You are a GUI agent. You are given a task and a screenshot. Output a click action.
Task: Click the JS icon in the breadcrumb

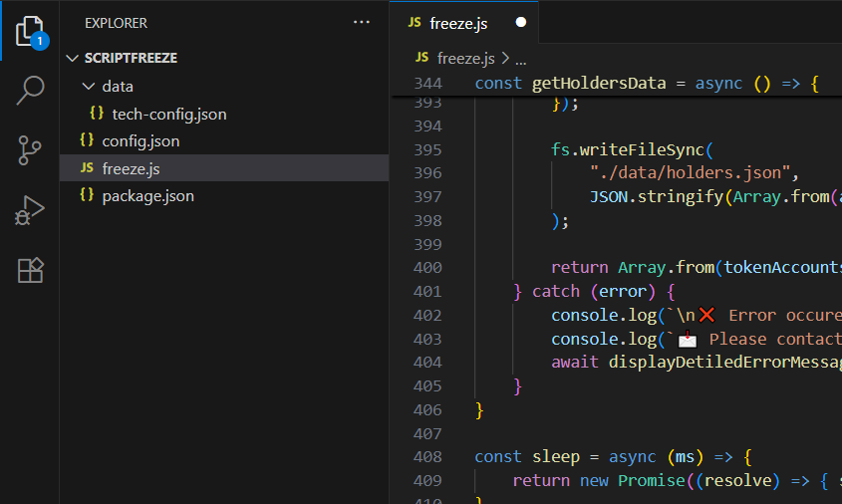[422, 57]
